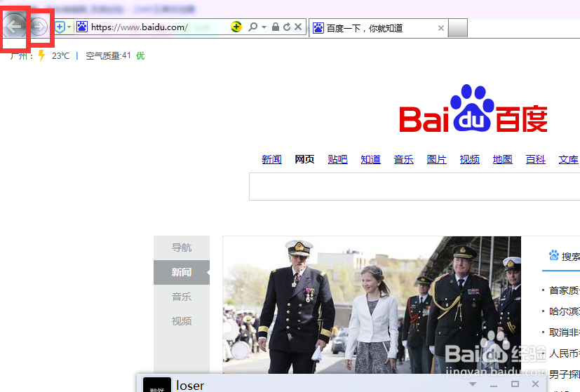Select 新闻 in the left side menu

(182, 272)
